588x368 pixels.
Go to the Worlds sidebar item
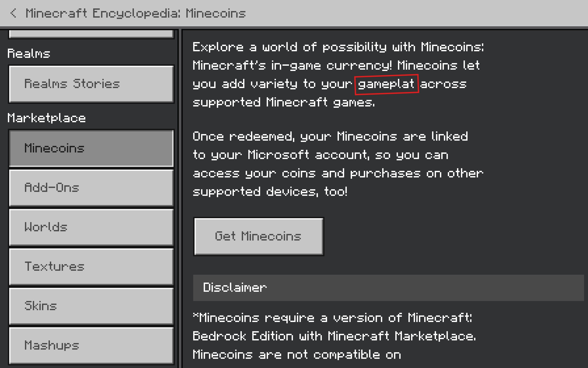tap(91, 227)
